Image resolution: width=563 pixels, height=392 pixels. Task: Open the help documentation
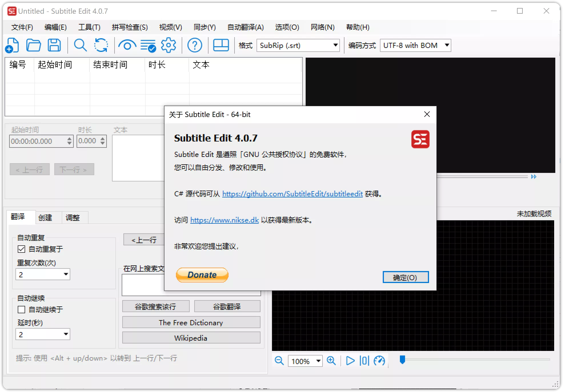click(x=195, y=45)
